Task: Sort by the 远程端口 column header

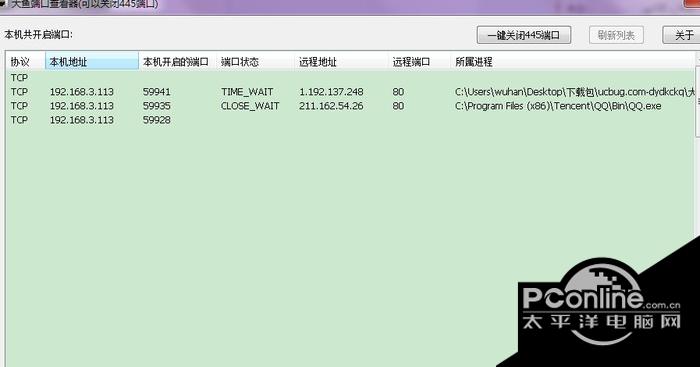Action: 419,62
